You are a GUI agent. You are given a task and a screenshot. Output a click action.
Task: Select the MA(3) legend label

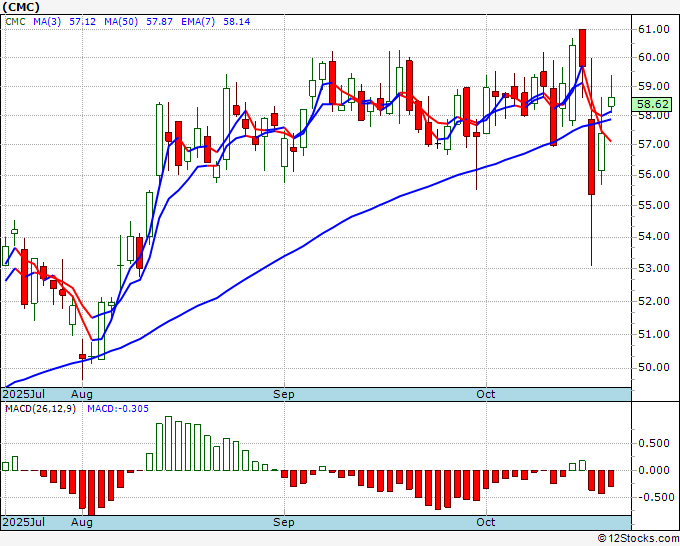(47, 21)
